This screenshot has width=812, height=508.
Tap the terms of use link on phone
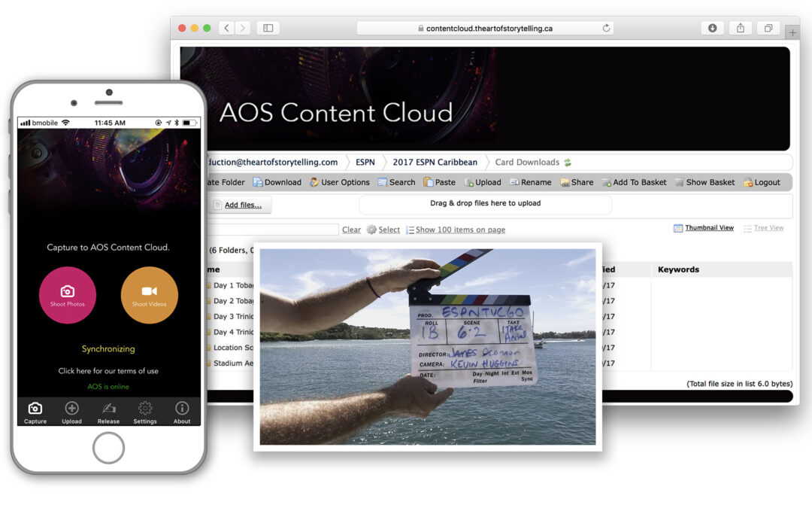tap(108, 370)
